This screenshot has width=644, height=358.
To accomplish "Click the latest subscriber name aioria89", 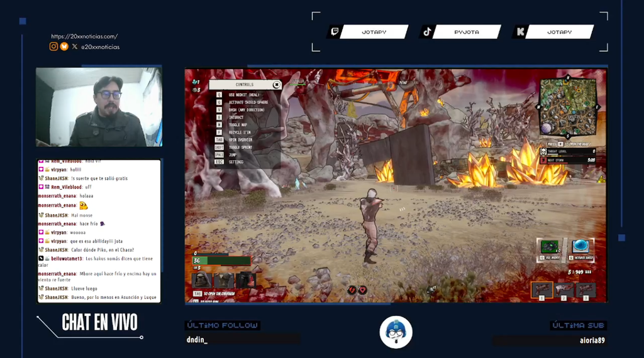I will point(592,340).
